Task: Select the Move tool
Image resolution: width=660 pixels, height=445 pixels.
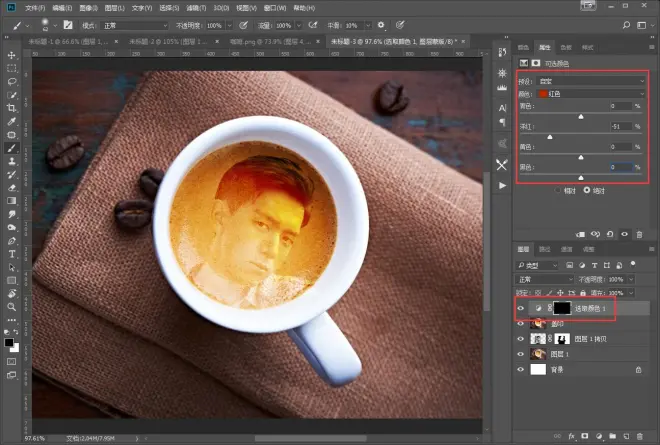Action: pyautogui.click(x=11, y=55)
